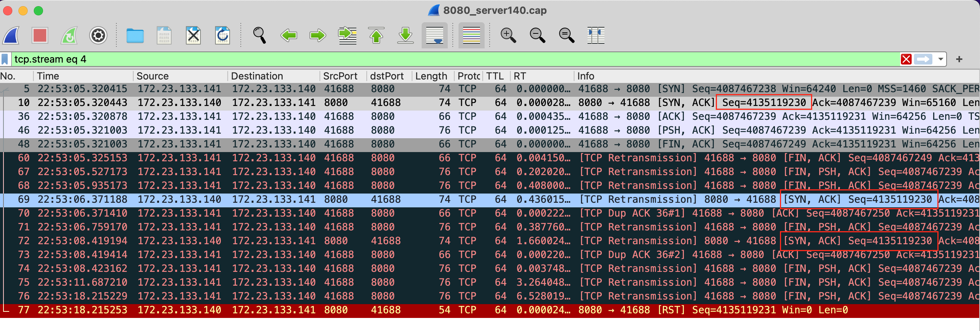980x331 pixels.
Task: Select packet 10 SYN, ACK row
Action: pyautogui.click(x=490, y=103)
